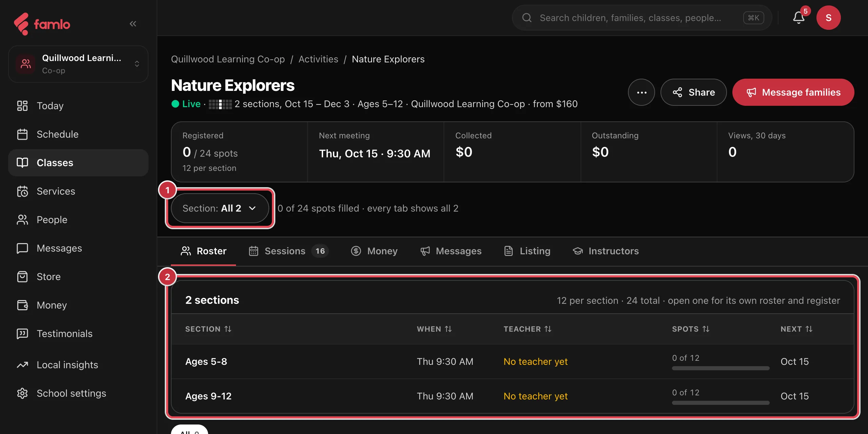Click the People icon in sidebar
This screenshot has height=434, width=868.
click(x=22, y=220)
